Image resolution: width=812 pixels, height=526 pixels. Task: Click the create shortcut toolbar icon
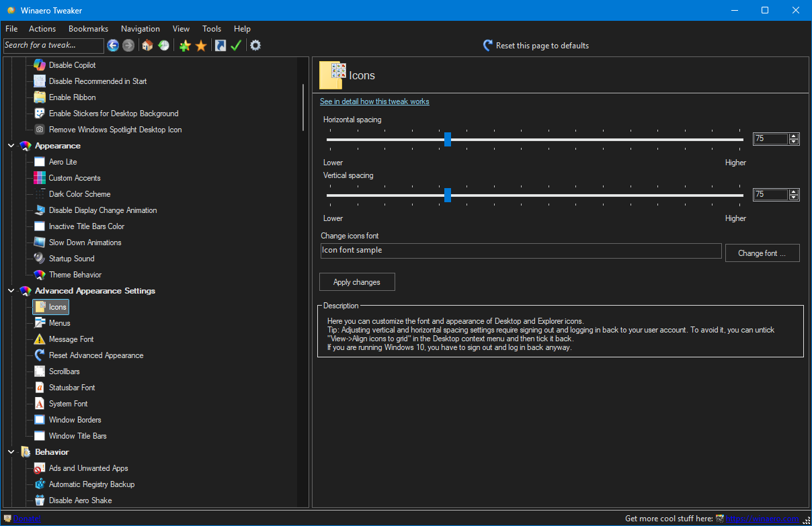pos(220,46)
